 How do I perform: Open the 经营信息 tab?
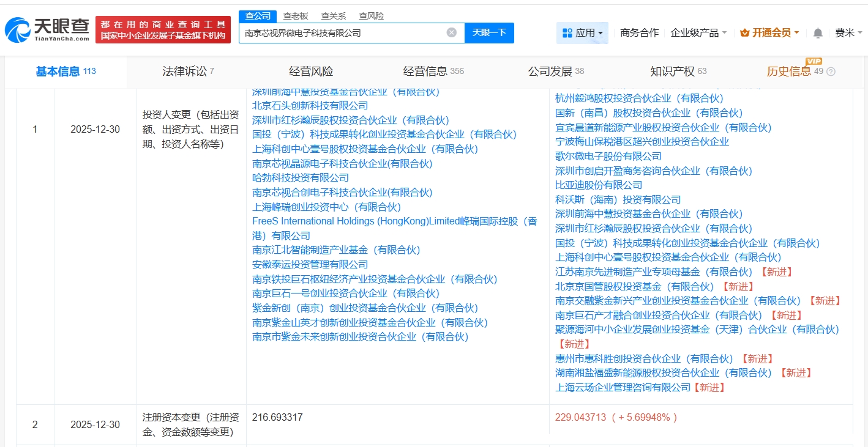tap(433, 72)
